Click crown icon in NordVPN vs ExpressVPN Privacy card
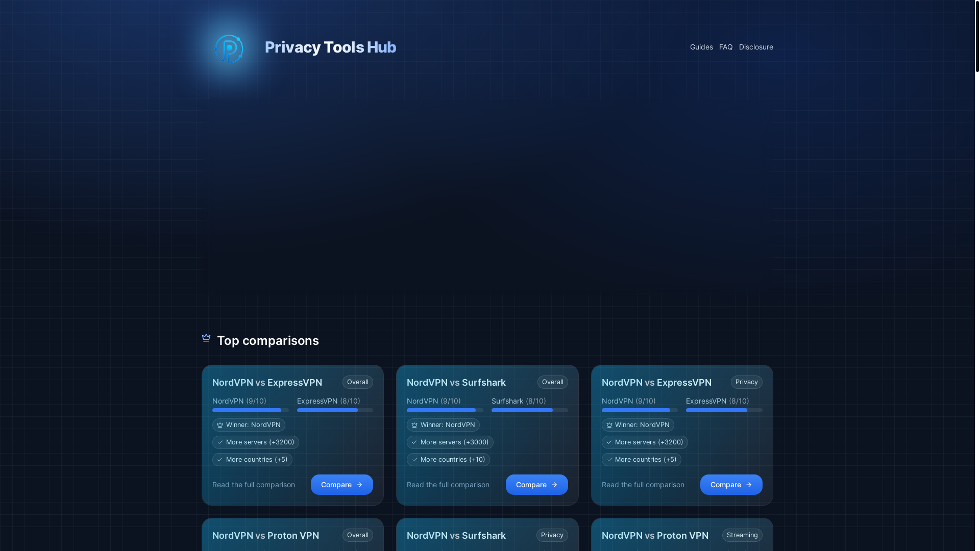 click(x=609, y=425)
